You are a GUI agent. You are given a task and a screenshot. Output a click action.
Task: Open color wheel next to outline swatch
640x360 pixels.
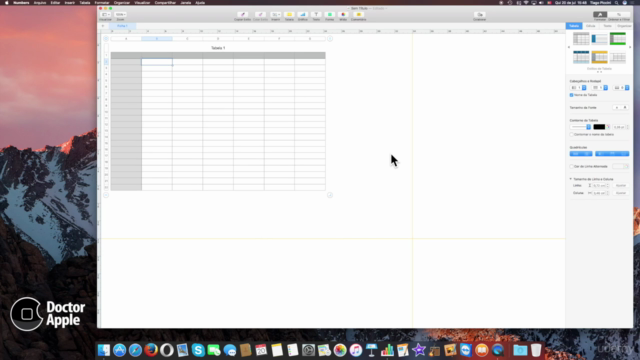(608, 127)
